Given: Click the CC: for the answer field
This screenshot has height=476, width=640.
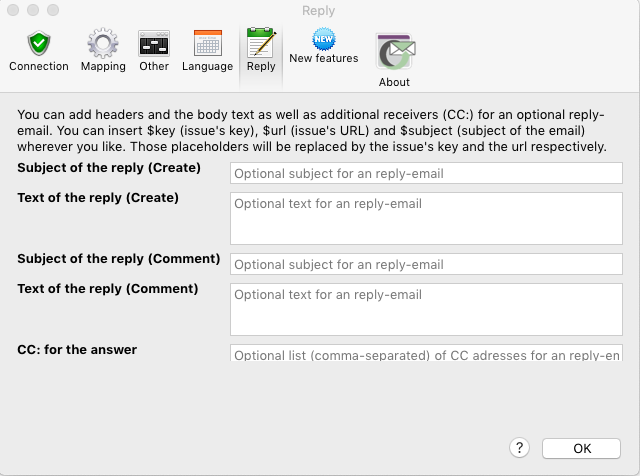Looking at the screenshot, I should [427, 354].
